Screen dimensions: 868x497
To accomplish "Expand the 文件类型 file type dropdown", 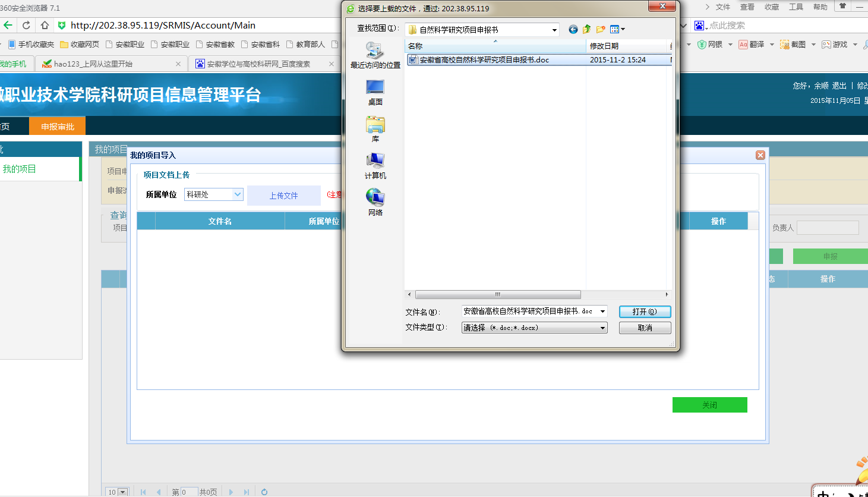I will point(602,328).
